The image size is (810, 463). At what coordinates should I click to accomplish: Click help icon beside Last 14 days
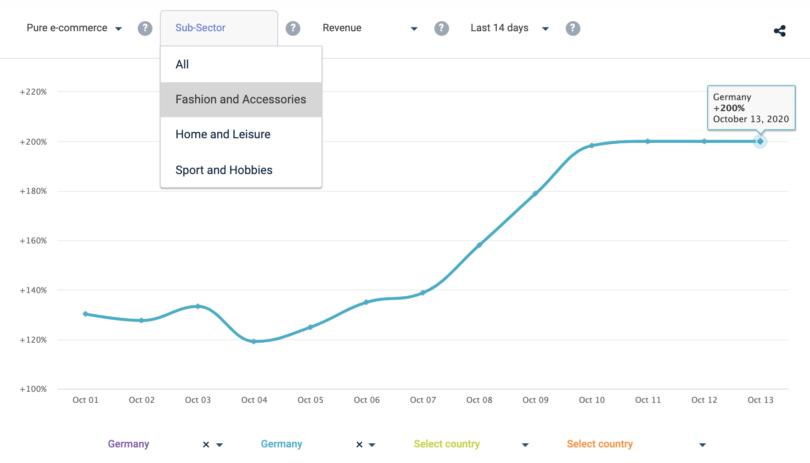[572, 28]
